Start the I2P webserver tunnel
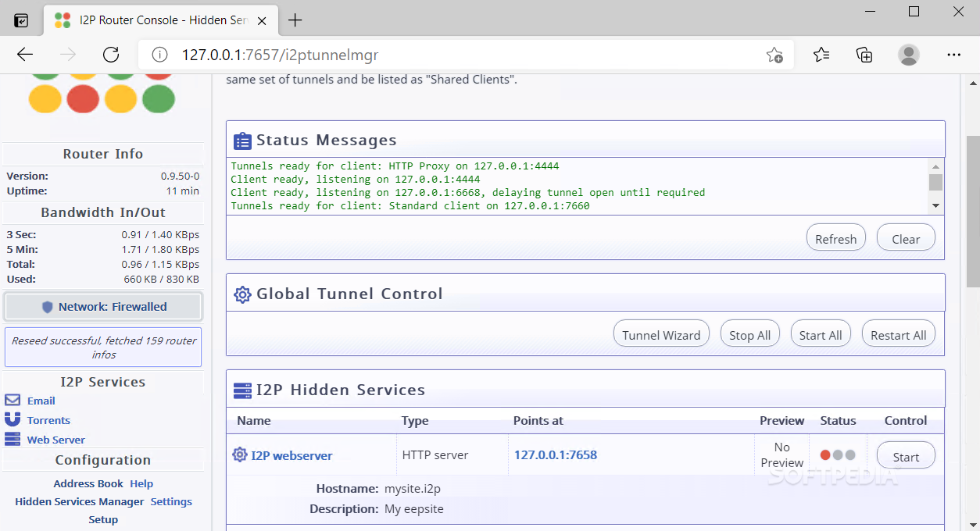The image size is (980, 531). point(906,456)
